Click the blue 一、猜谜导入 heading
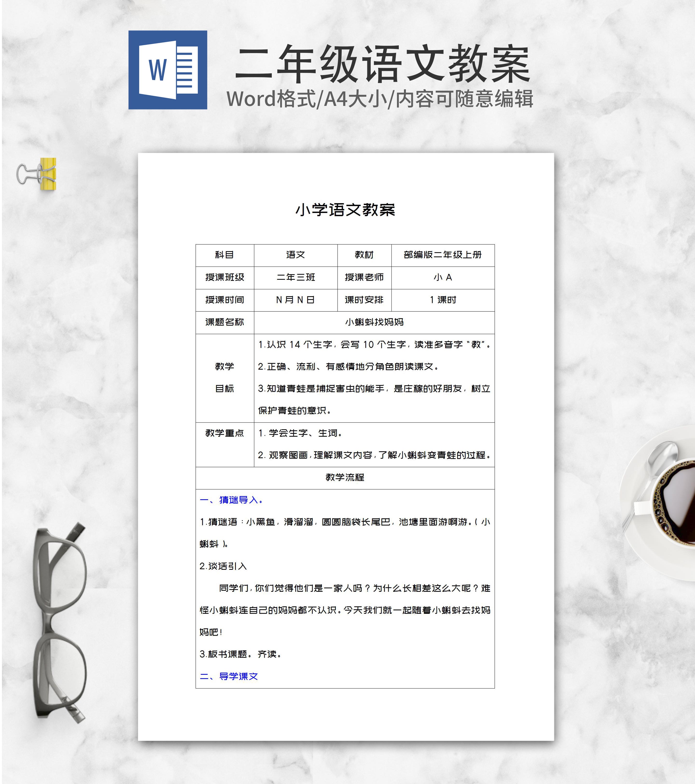The height and width of the screenshot is (784, 695). pyautogui.click(x=231, y=500)
